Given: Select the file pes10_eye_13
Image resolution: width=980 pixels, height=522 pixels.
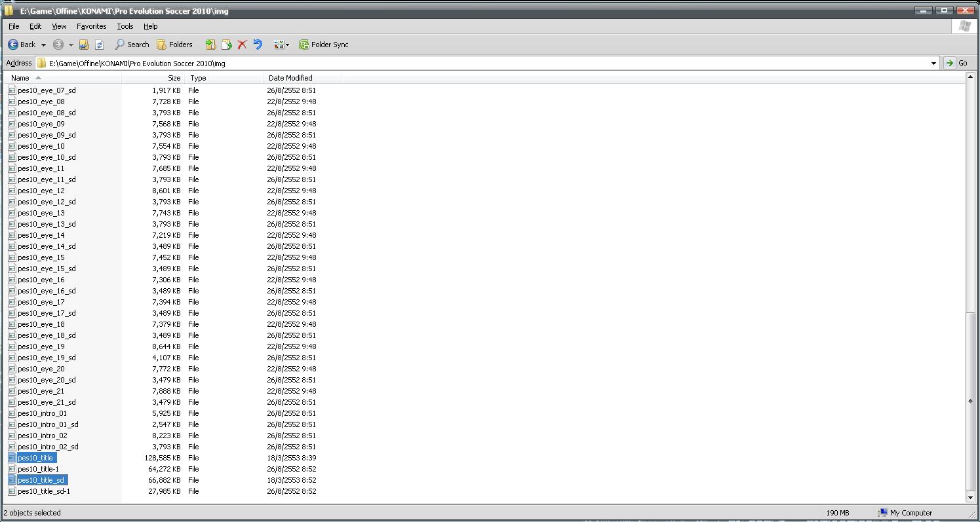Looking at the screenshot, I should click(x=41, y=213).
